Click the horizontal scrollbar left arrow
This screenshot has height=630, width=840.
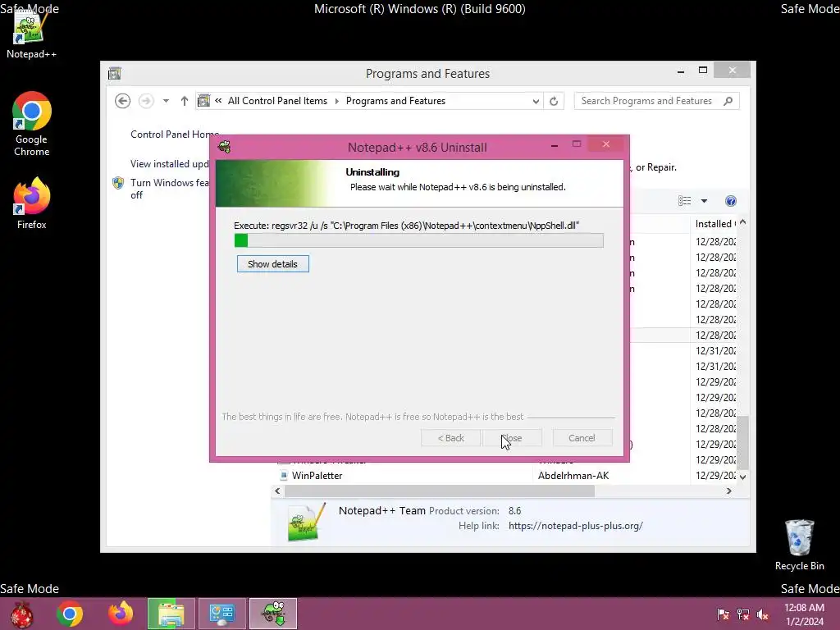click(277, 491)
